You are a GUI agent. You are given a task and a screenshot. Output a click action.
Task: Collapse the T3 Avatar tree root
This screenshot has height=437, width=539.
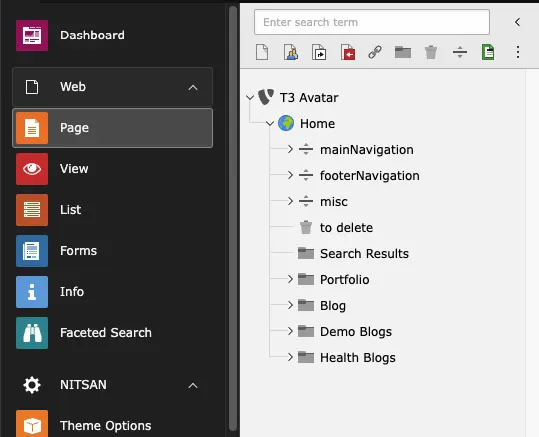(x=250, y=98)
